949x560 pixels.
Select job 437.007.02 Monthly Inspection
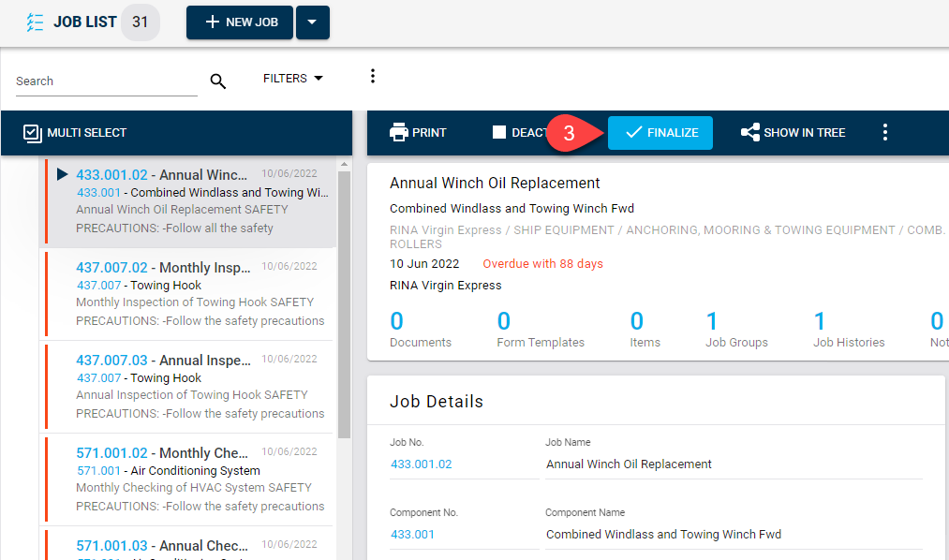[163, 268]
